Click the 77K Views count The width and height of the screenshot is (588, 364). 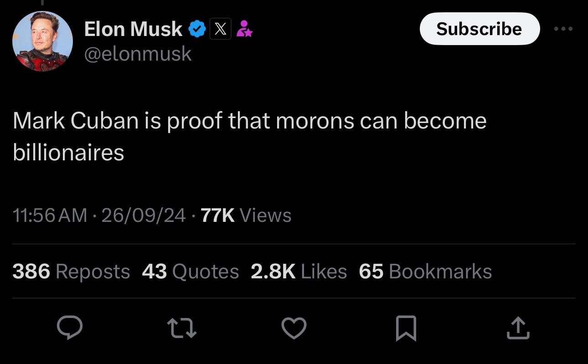pos(246,215)
